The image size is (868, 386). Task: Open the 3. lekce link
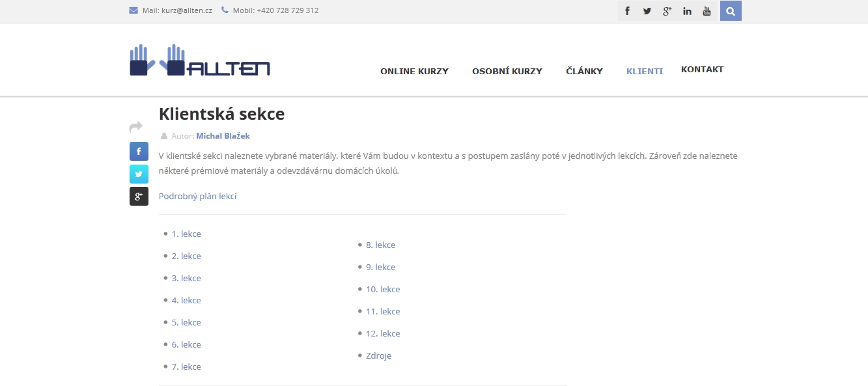click(x=186, y=278)
